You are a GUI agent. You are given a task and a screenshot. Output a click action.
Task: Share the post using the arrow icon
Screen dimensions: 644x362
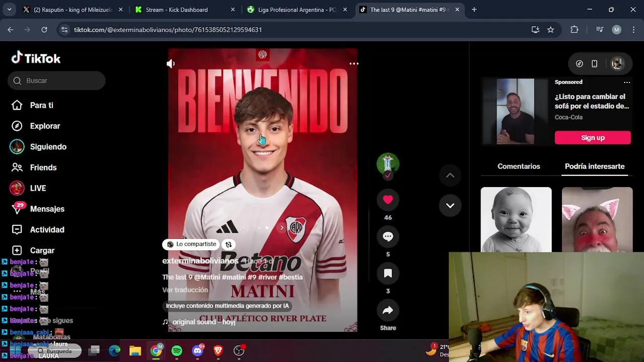pos(388,310)
